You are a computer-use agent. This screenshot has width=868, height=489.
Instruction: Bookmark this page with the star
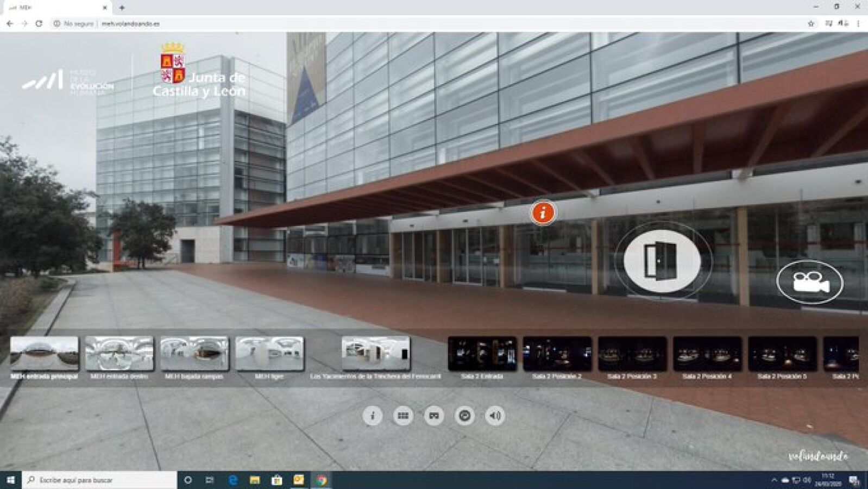tap(811, 23)
